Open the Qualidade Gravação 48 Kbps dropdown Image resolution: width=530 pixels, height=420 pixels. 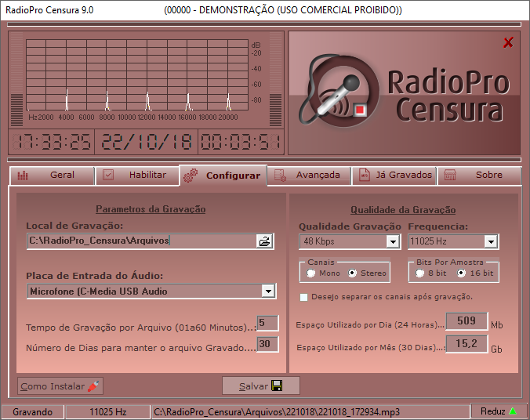[393, 241]
